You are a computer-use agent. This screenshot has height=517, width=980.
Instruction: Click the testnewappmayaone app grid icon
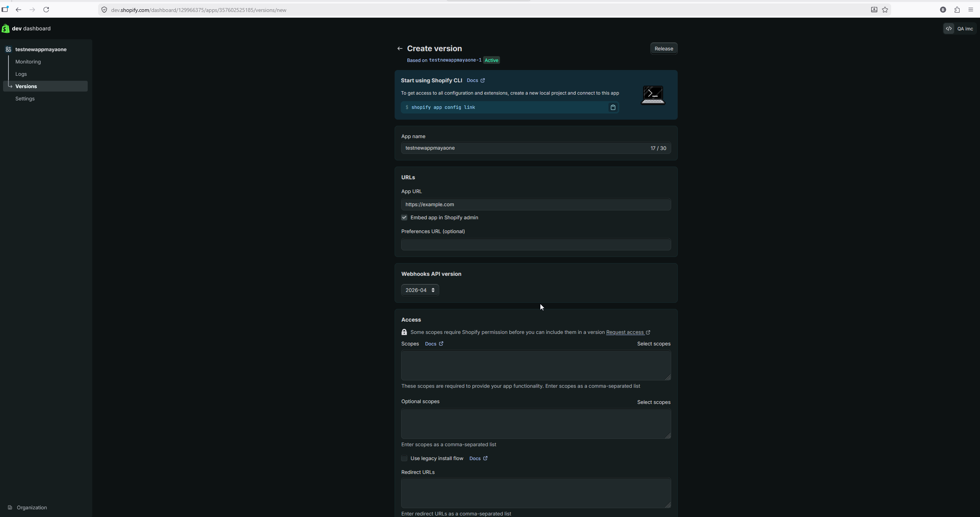[x=8, y=49]
